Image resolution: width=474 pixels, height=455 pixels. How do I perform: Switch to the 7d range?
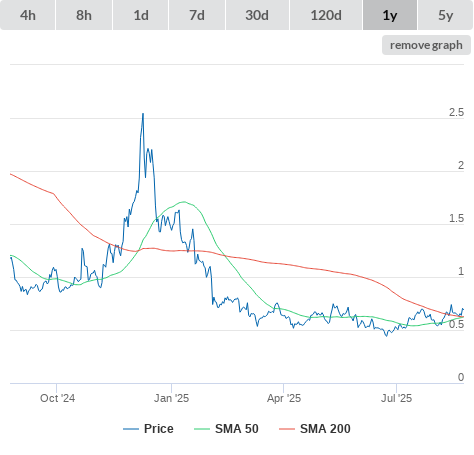197,15
